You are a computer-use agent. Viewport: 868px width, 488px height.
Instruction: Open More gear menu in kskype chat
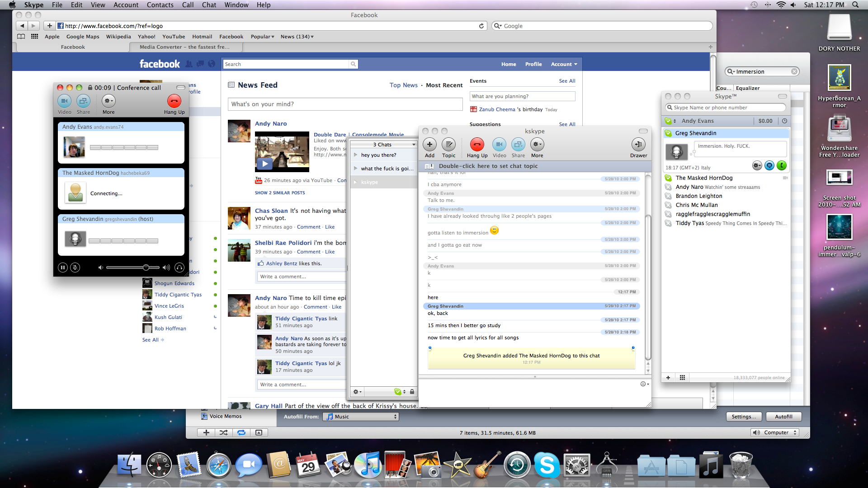(537, 145)
